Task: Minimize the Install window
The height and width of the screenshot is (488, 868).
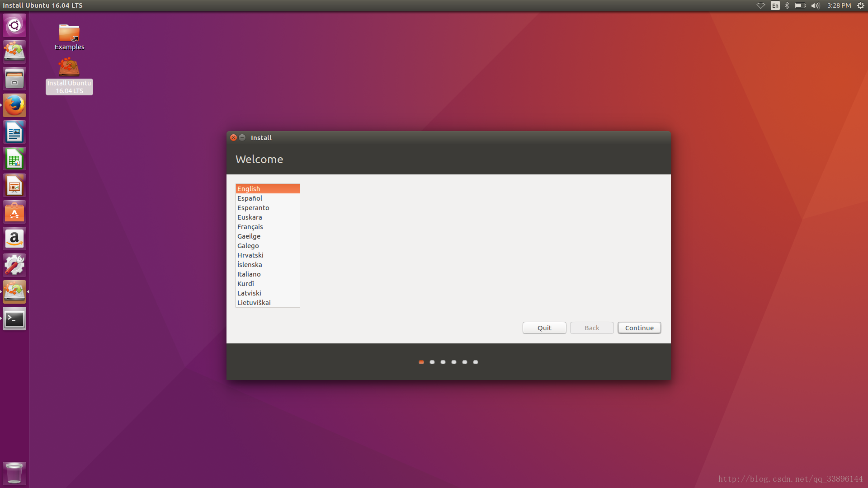Action: (242, 137)
